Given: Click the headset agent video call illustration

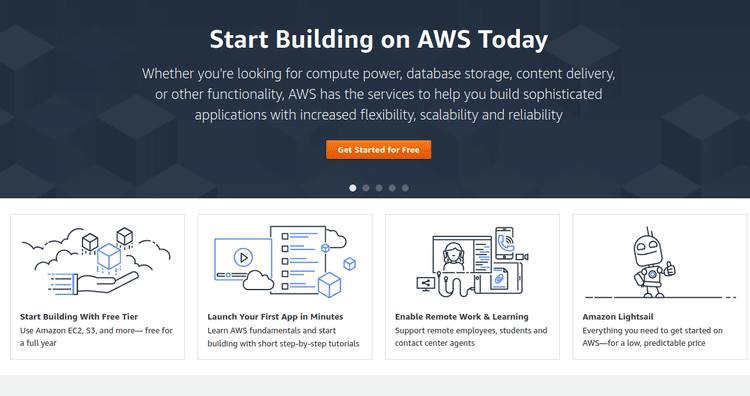Looking at the screenshot, I should point(452,256).
